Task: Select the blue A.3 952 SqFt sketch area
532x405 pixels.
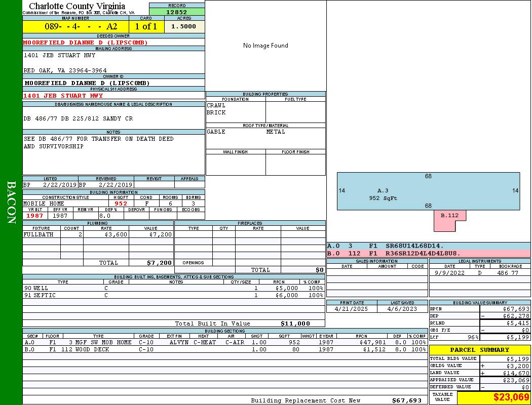Action: pos(428,191)
